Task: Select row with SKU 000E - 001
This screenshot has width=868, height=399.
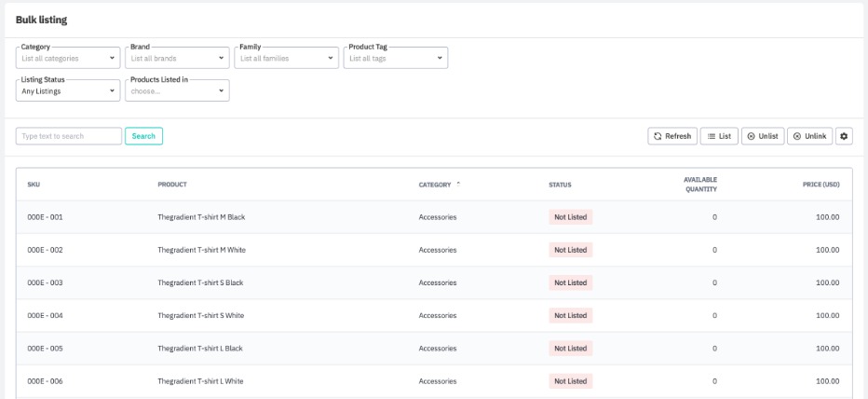Action: [x=45, y=217]
